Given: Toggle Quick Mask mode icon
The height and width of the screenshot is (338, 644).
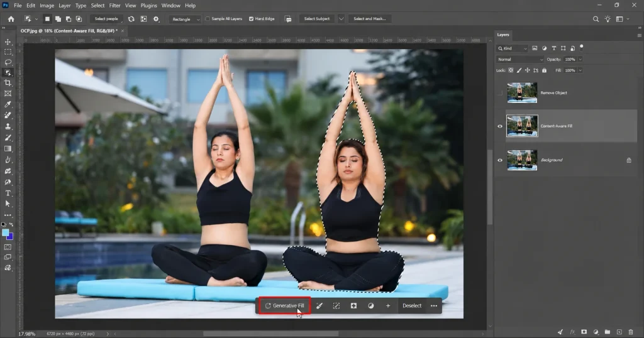Looking at the screenshot, I should 8,247.
